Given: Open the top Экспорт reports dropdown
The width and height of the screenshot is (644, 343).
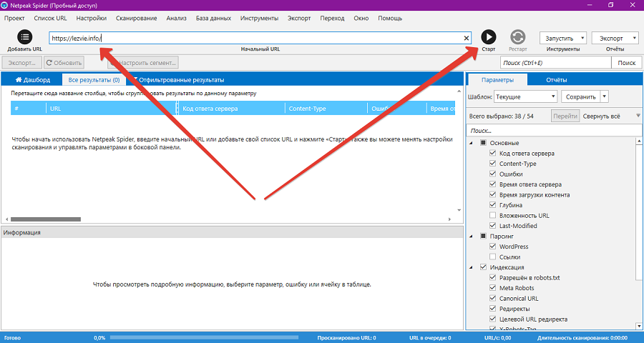Looking at the screenshot, I should tap(615, 38).
